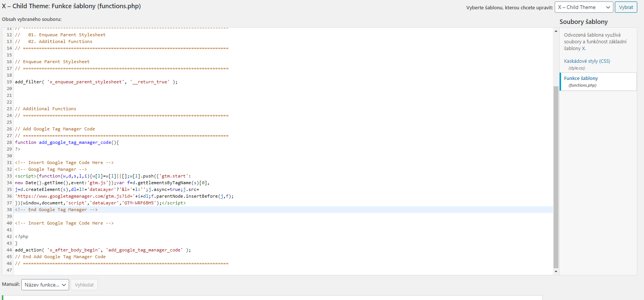This screenshot has width=644, height=300.
Task: Select Funkce šablony functions.php file
Action: (598, 81)
